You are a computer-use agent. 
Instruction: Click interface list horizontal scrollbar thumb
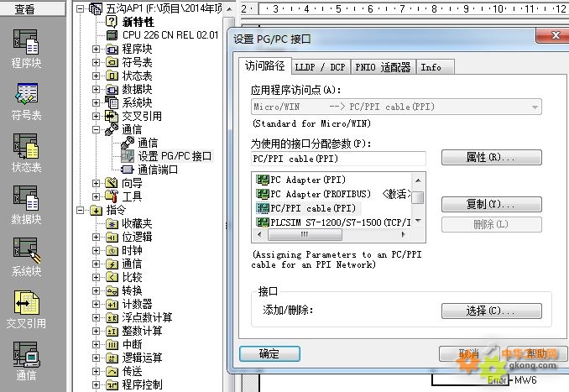[x=305, y=235]
